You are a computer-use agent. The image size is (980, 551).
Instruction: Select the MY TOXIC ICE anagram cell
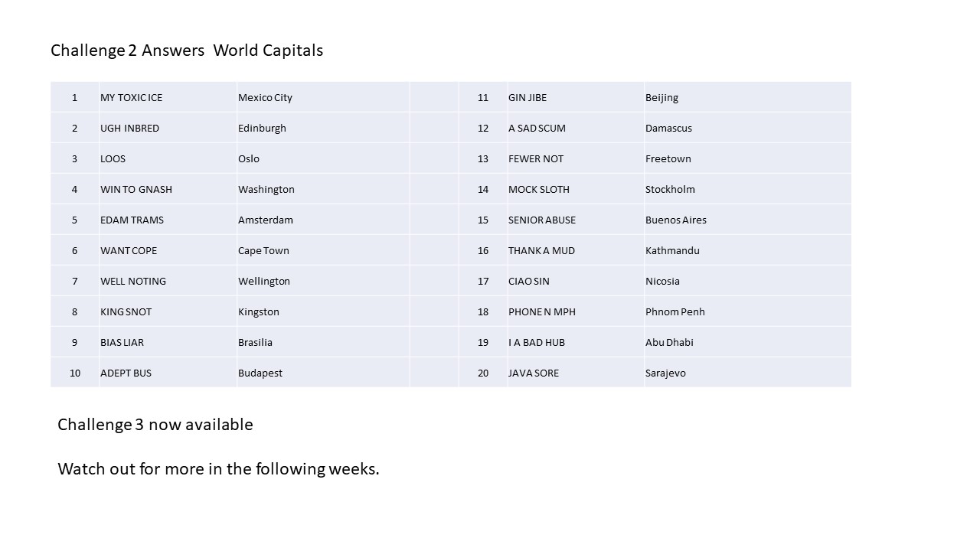[168, 97]
